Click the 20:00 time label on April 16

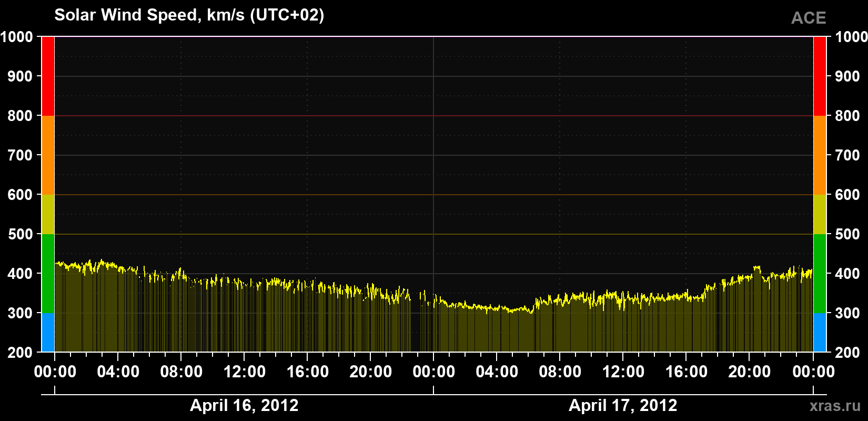pyautogui.click(x=370, y=372)
